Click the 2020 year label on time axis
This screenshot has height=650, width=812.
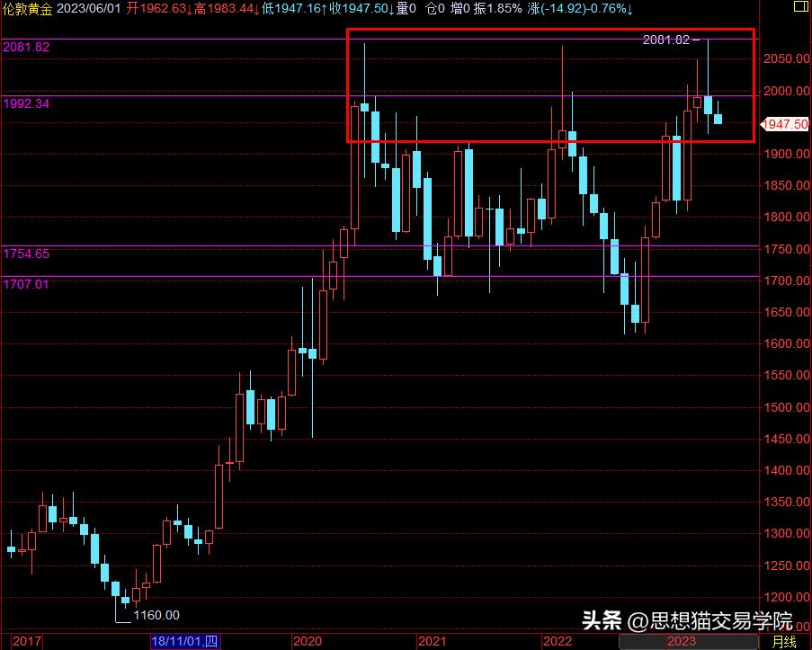tap(308, 642)
